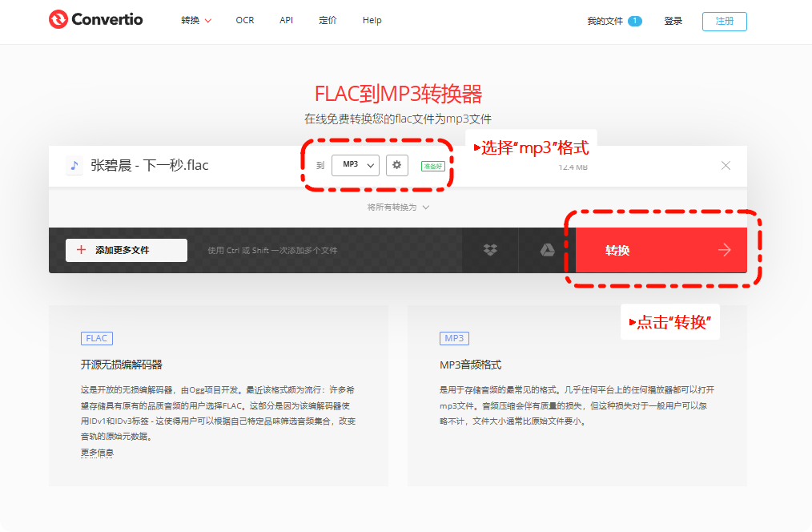Open conversion settings gear icon

coord(396,165)
